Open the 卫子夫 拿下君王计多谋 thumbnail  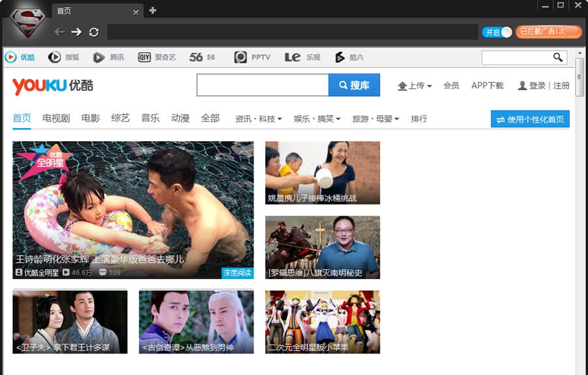[x=70, y=321]
